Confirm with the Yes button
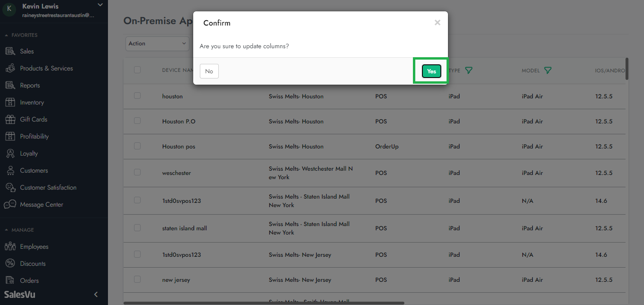The height and width of the screenshot is (305, 644). [431, 71]
